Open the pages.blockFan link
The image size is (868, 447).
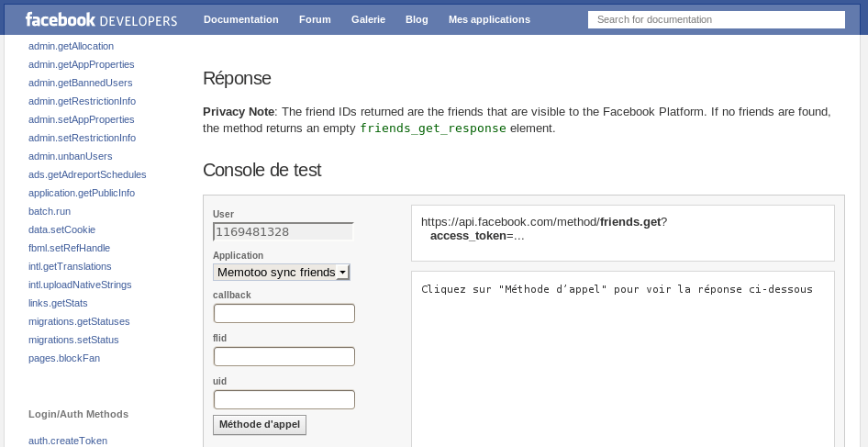[64, 357]
